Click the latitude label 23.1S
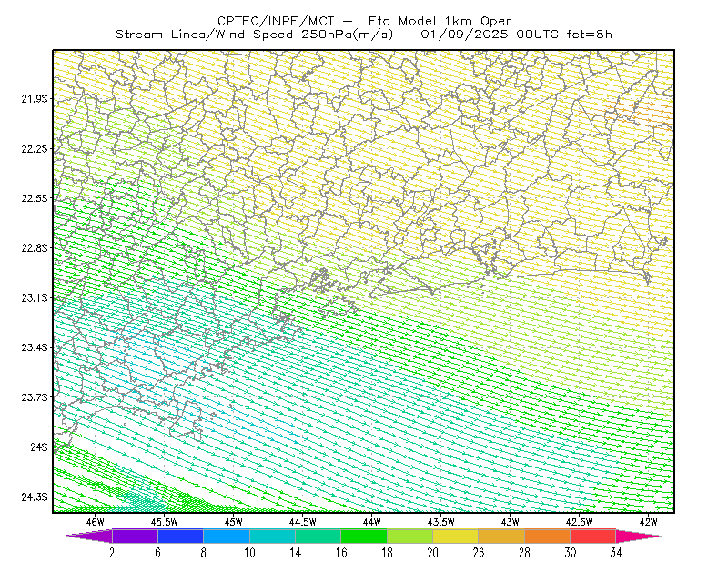The image size is (728, 562). coord(35,297)
